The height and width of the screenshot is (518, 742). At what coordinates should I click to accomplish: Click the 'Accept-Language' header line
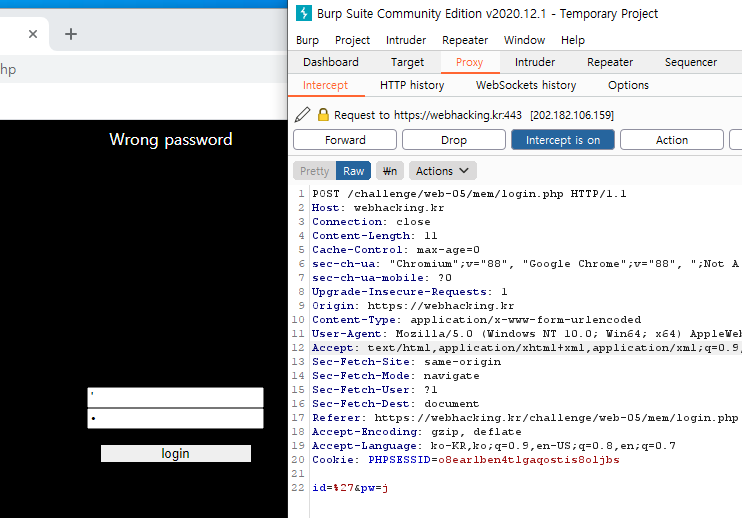click(494, 446)
